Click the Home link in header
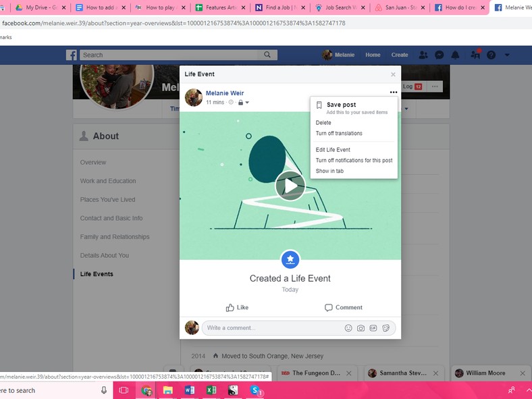This screenshot has height=399, width=532. 373,55
